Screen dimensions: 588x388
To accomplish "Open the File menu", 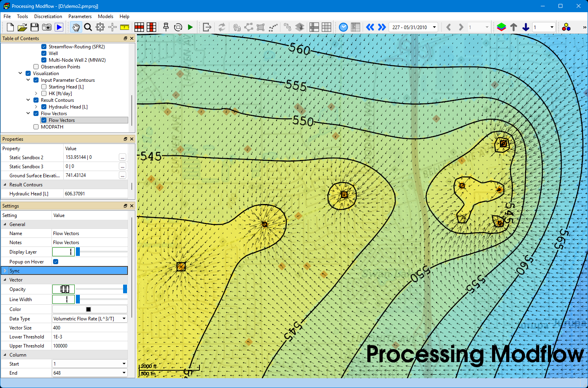I will coord(7,17).
